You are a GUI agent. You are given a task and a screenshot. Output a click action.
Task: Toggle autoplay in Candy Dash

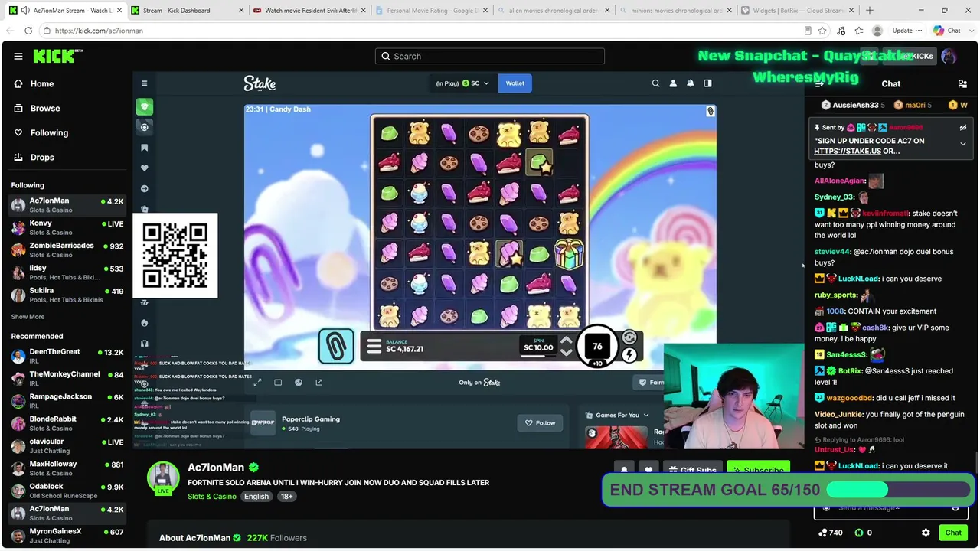(629, 337)
